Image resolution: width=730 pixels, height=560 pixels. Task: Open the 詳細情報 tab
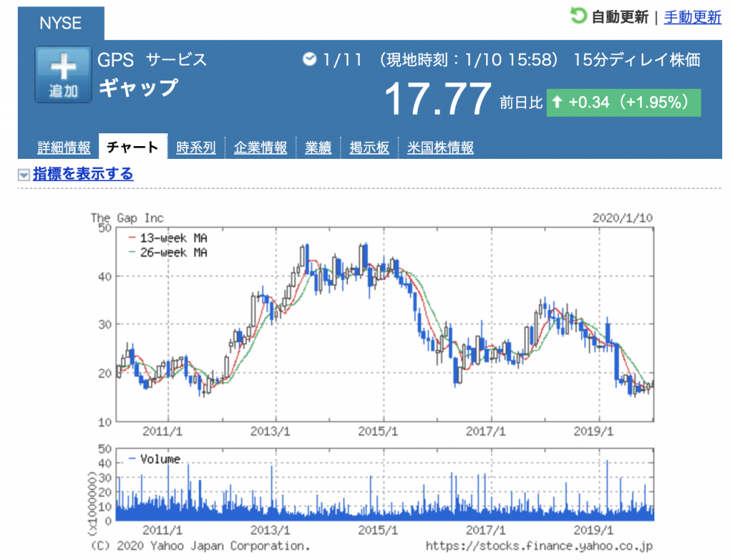click(63, 147)
